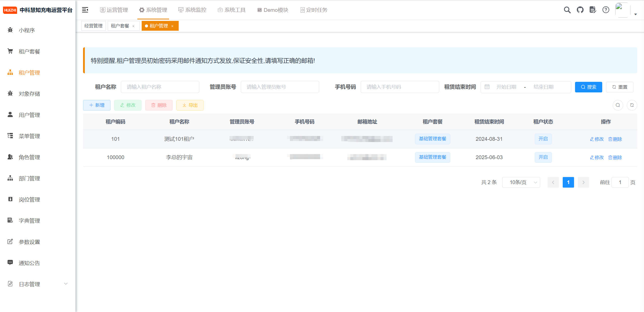
Task: Go to next page arrow
Action: (583, 182)
